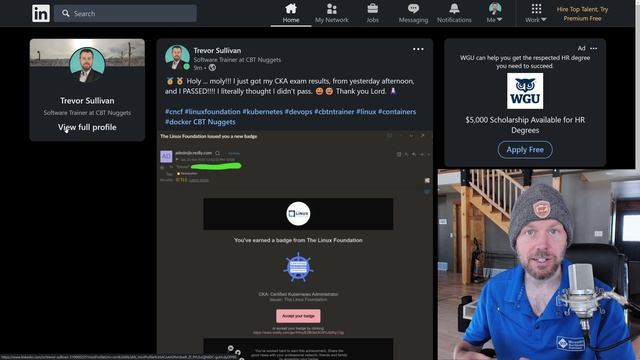Click the #docker hashtag
The image size is (640, 360).
pyautogui.click(x=178, y=122)
